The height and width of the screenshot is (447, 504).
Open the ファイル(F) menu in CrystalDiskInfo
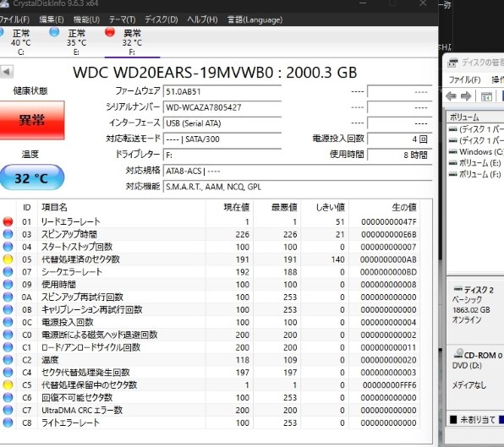[x=14, y=19]
